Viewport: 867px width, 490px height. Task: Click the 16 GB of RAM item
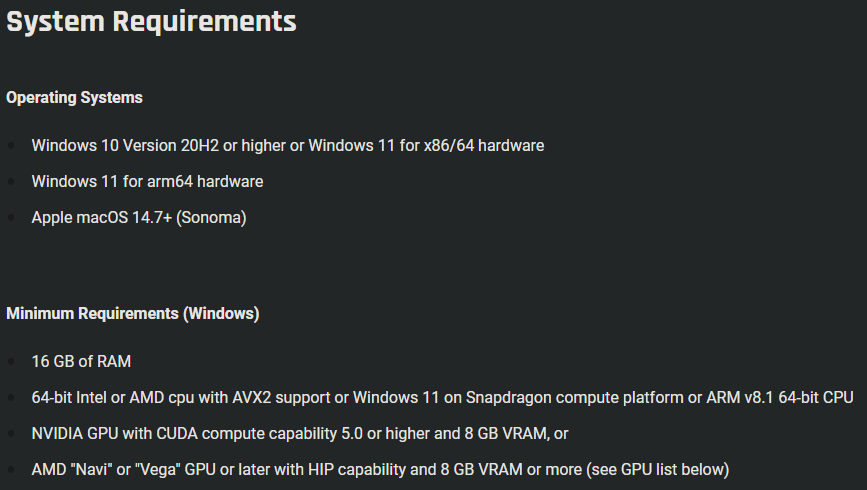pos(81,362)
